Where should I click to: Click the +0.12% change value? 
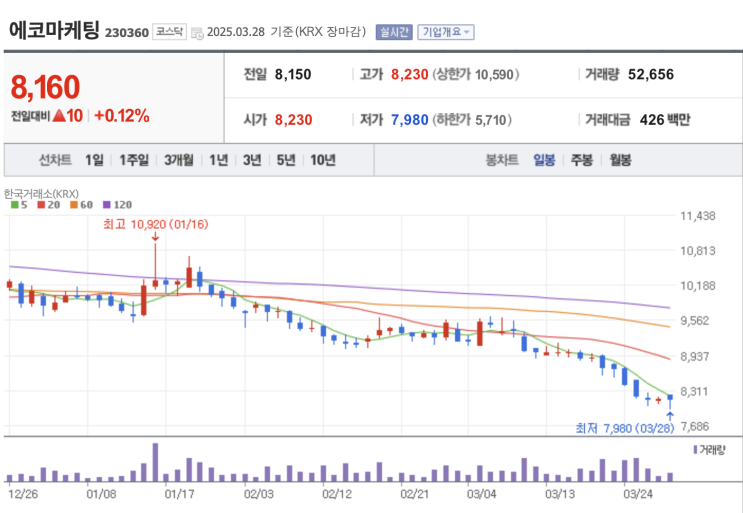coord(122,116)
